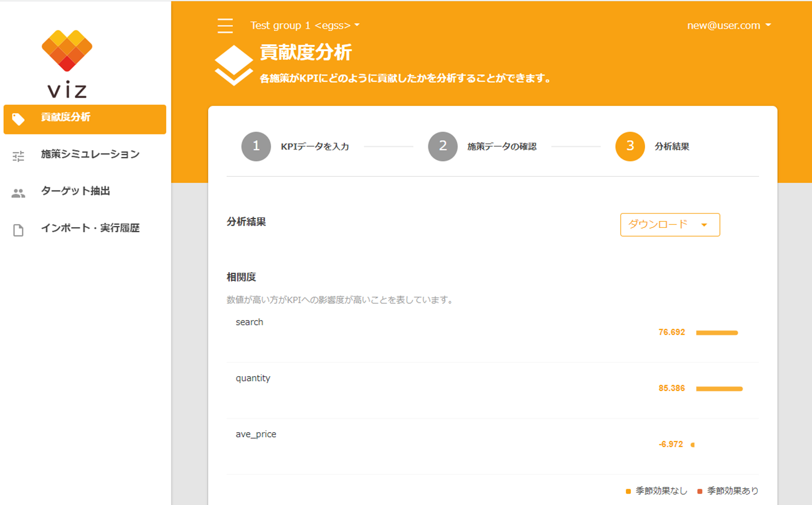
Task: Select step 2 circle 施策データの確認
Action: point(443,146)
